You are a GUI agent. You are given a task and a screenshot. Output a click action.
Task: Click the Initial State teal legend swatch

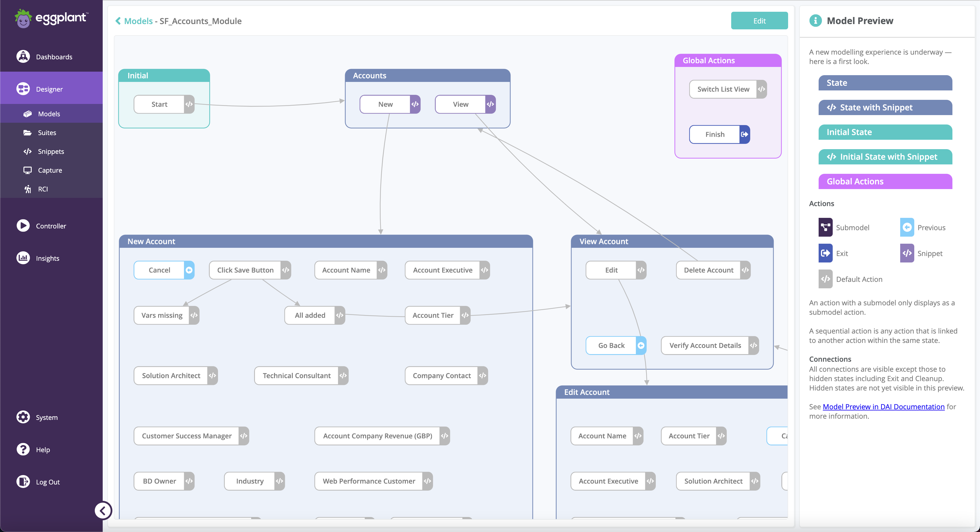pyautogui.click(x=885, y=132)
